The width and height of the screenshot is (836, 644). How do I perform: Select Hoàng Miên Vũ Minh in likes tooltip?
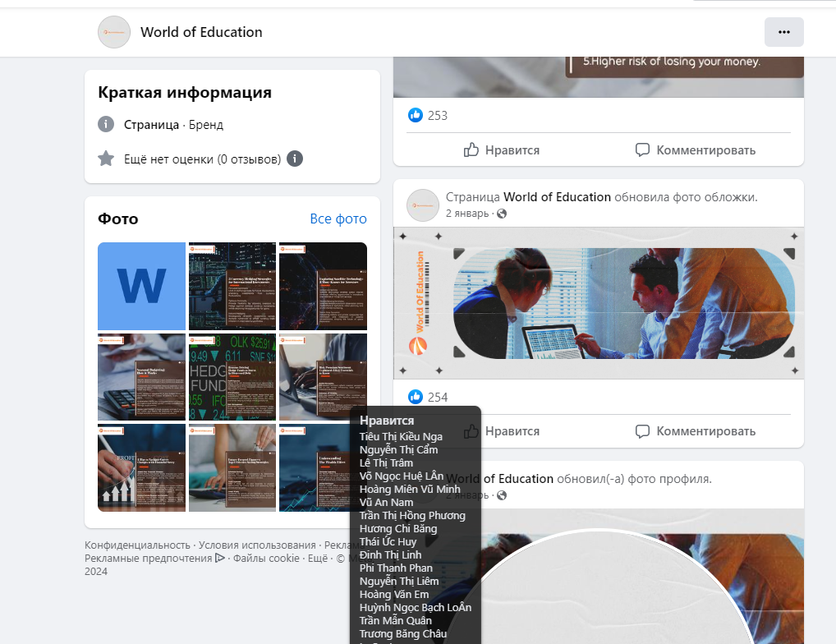pyautogui.click(x=410, y=490)
